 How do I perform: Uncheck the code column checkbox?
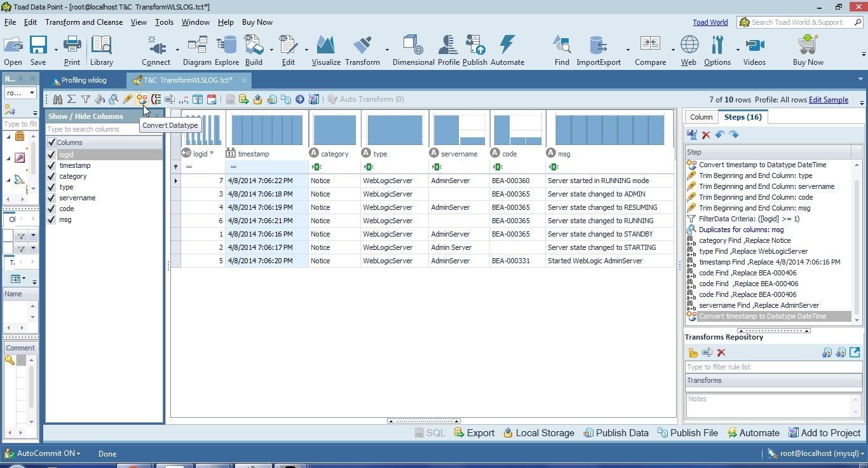coord(51,209)
